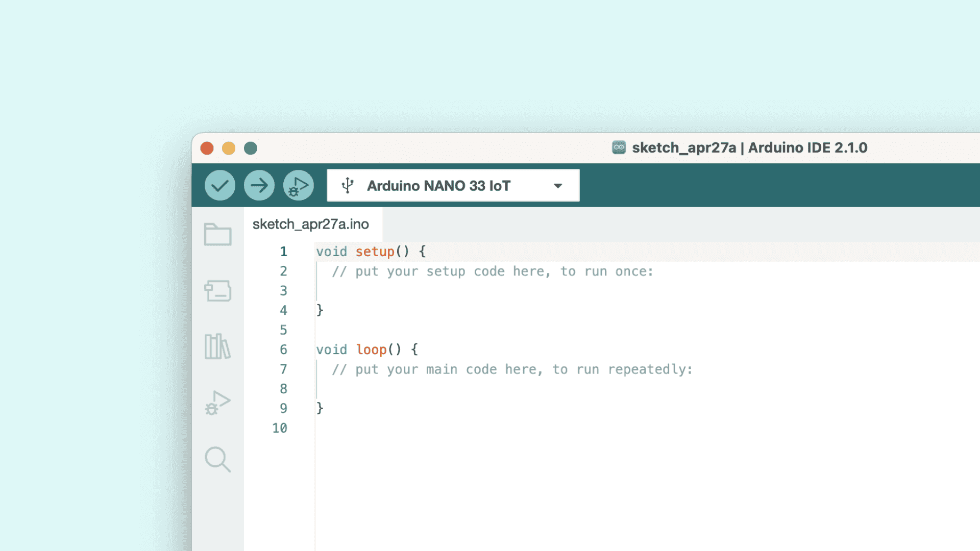The width and height of the screenshot is (980, 551).
Task: Select the sketch_apr27a.ino tab
Action: coord(310,224)
